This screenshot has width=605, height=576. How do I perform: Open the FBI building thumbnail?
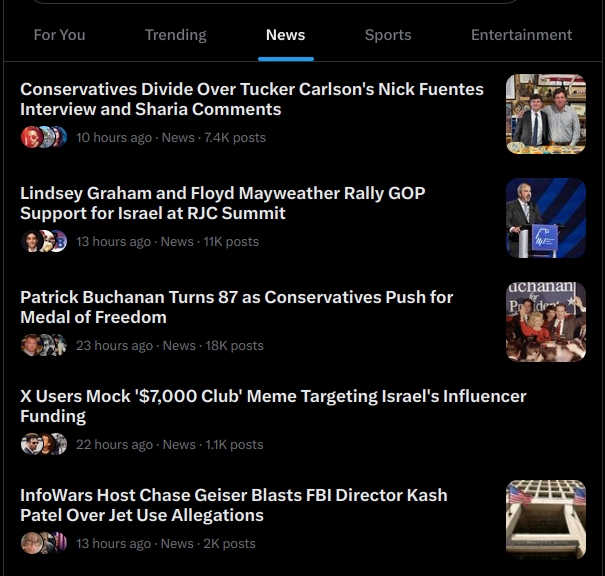click(x=546, y=520)
